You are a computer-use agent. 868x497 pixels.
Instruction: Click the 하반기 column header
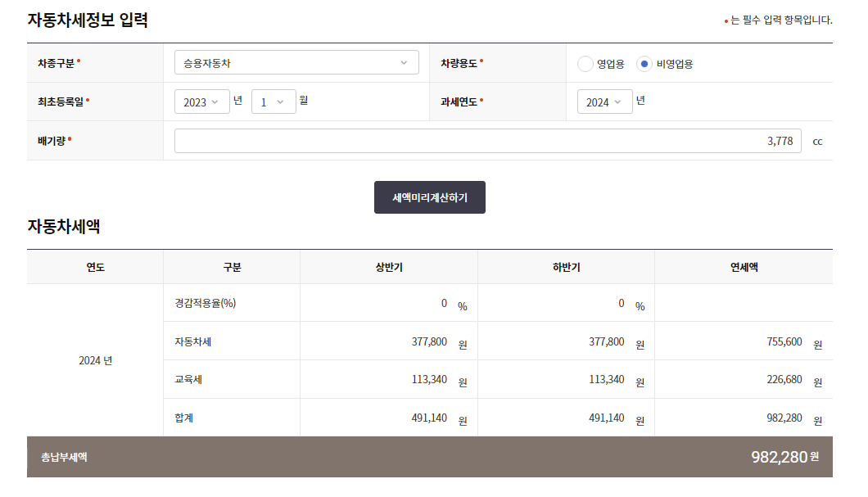pos(565,266)
